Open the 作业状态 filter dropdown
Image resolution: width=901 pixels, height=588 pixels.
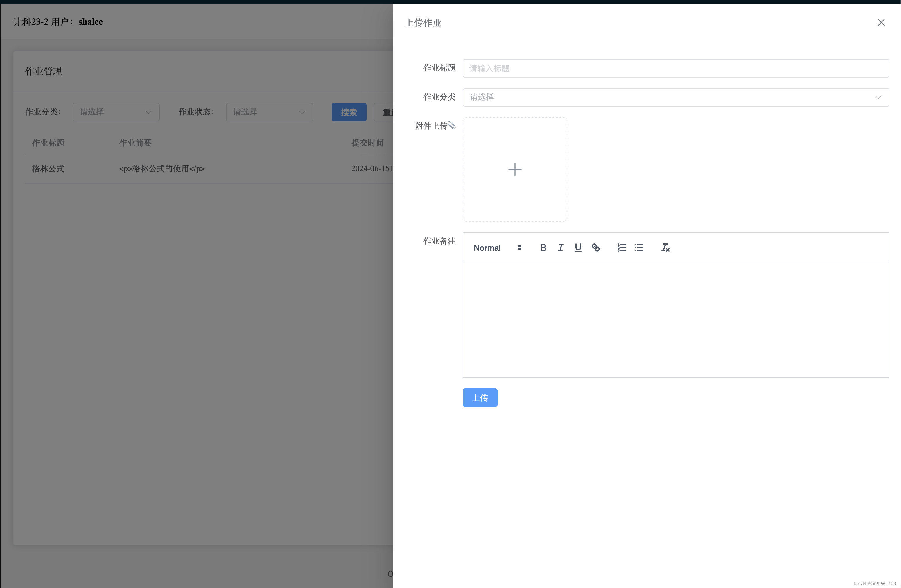click(x=269, y=112)
